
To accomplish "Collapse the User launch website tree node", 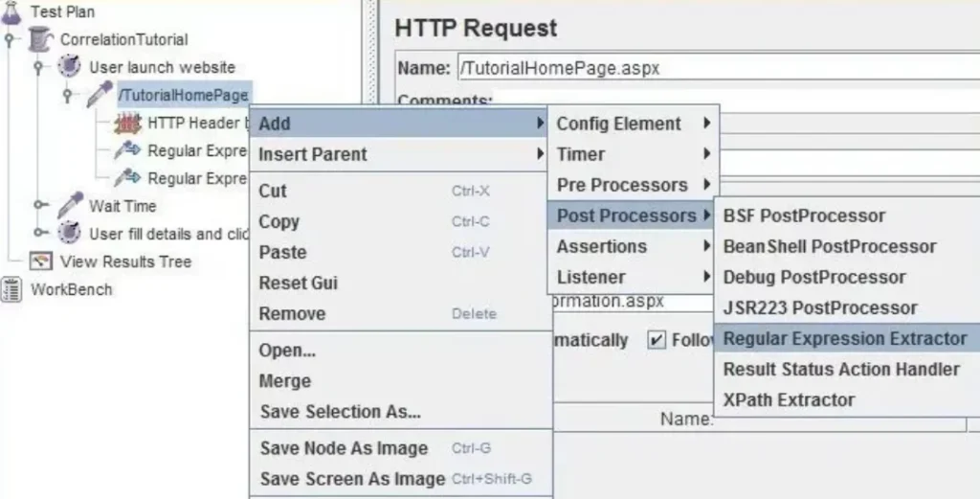I will tap(39, 67).
